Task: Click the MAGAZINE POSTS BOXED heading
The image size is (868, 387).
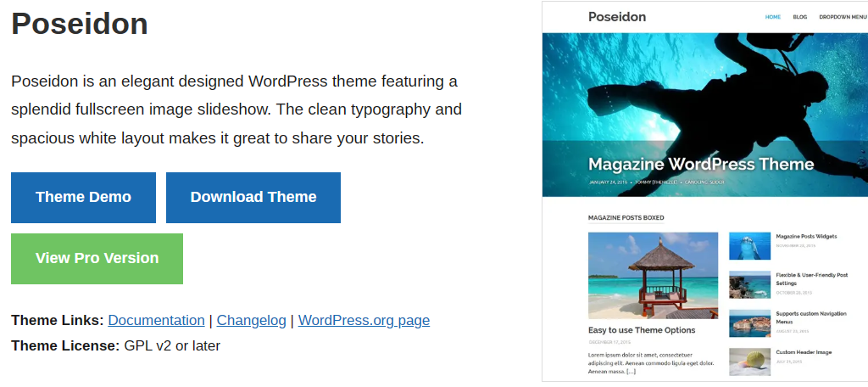Action: tap(626, 218)
